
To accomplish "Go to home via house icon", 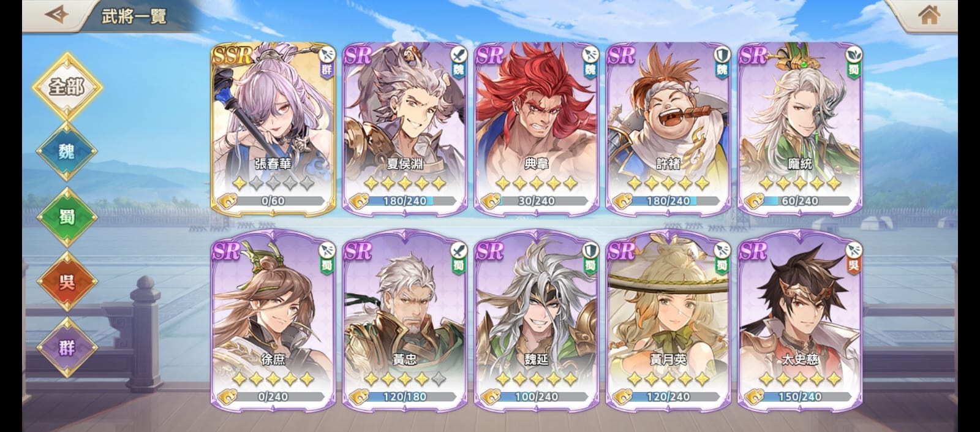I will pyautogui.click(x=929, y=14).
